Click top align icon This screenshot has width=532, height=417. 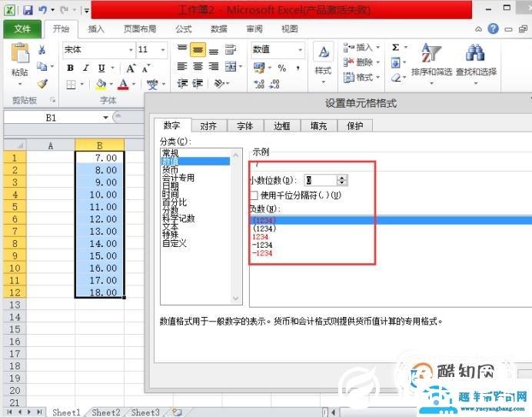pos(182,49)
